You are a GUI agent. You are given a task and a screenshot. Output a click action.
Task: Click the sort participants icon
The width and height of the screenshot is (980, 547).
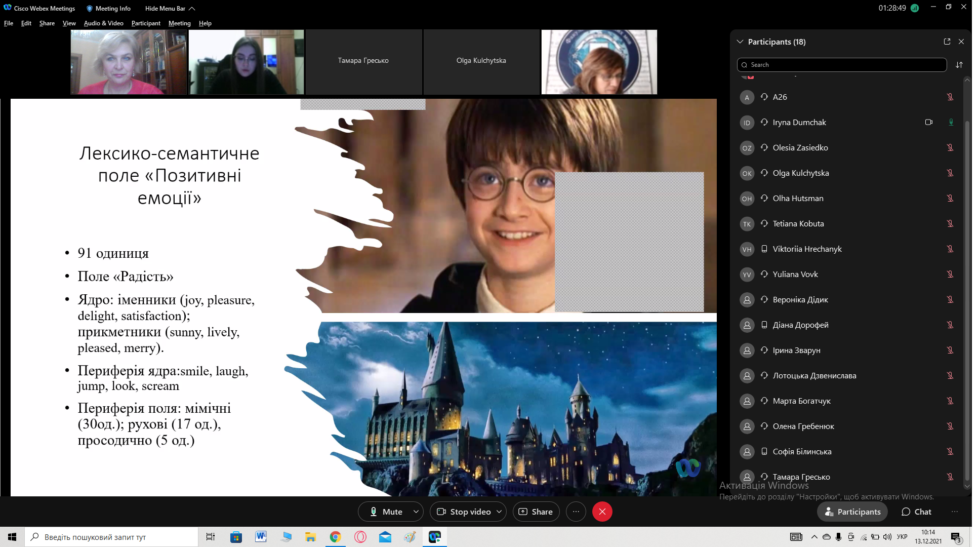point(959,65)
